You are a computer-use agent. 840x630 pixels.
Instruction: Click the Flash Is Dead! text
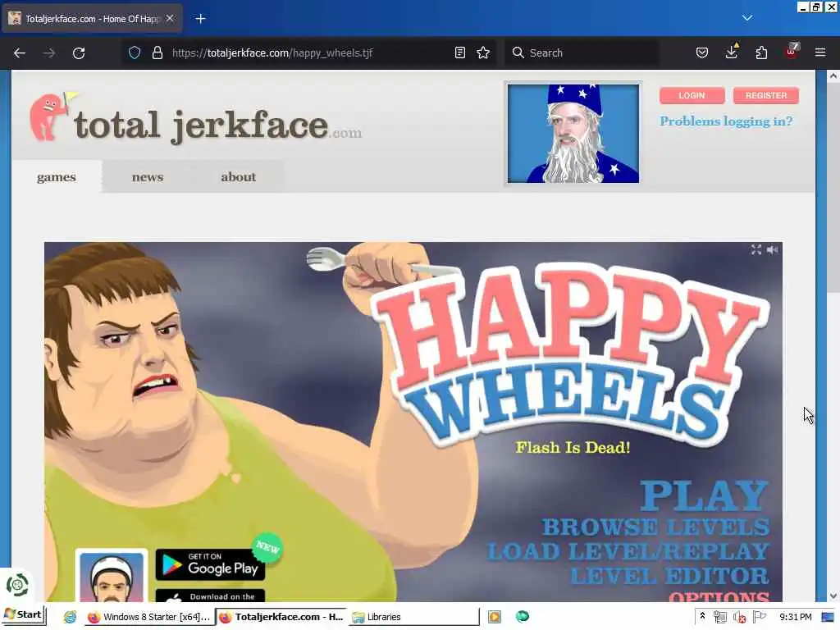tap(573, 447)
